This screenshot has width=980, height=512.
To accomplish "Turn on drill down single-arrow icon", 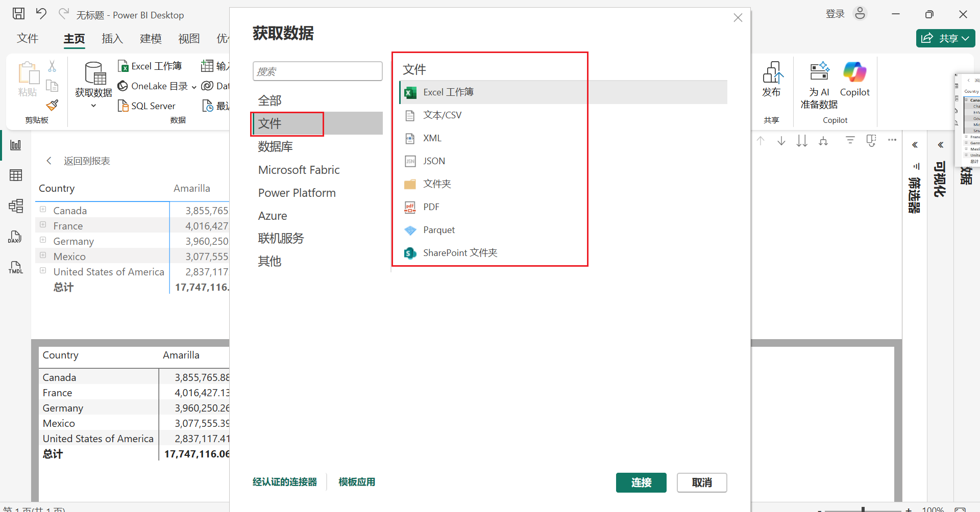I will 781,141.
